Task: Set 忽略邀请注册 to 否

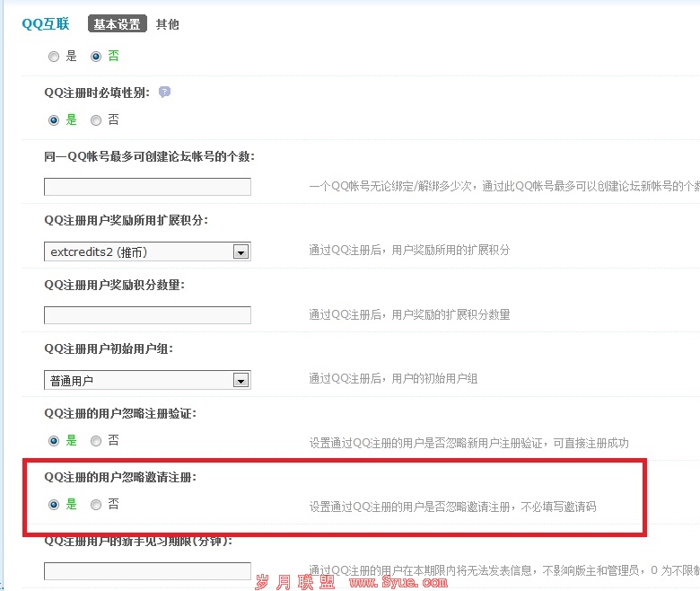Action: [x=96, y=505]
